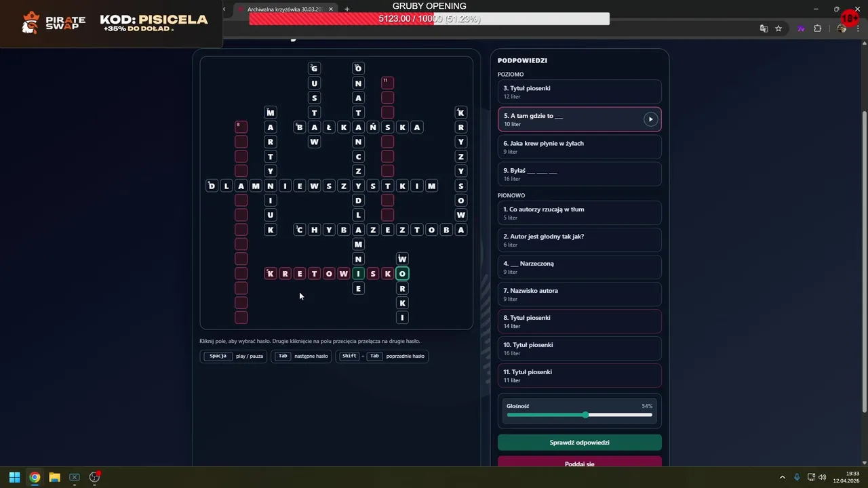Open a new browser tab
Viewport: 868px width, 488px height.
[x=347, y=9]
